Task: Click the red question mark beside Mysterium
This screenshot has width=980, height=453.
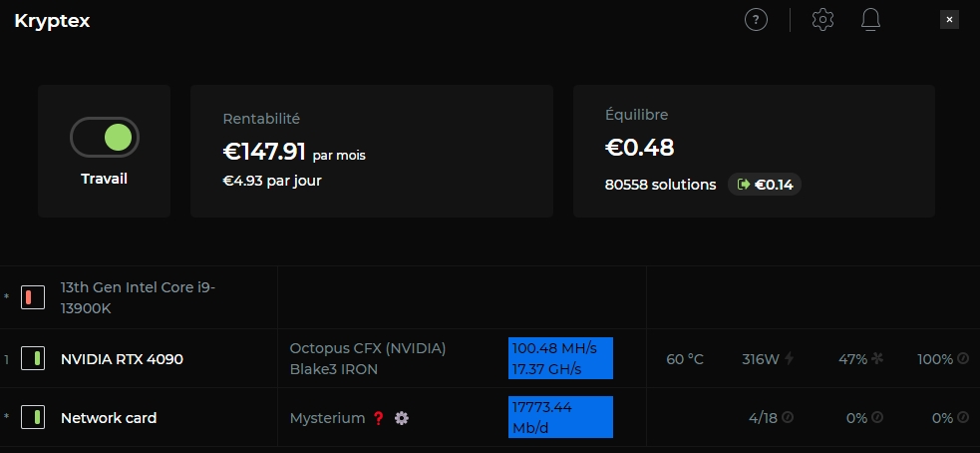Action: point(379,418)
